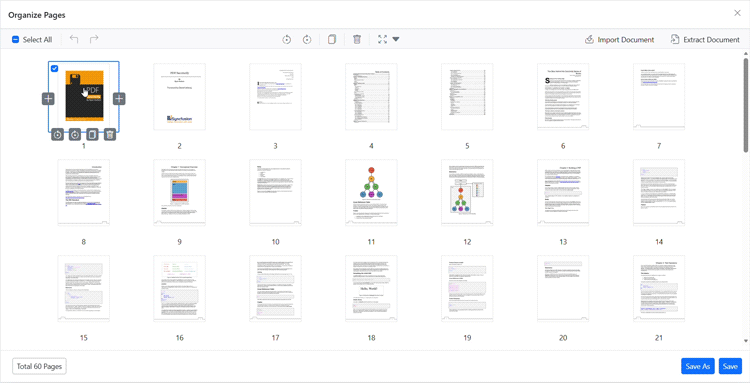
Task: Select the page 11 tree diagram thumbnail
Action: [371, 193]
